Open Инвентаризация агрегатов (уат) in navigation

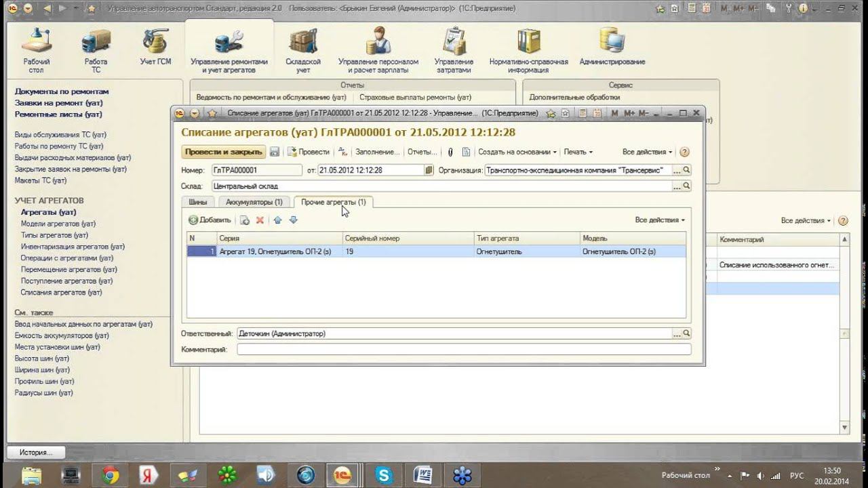coord(73,247)
